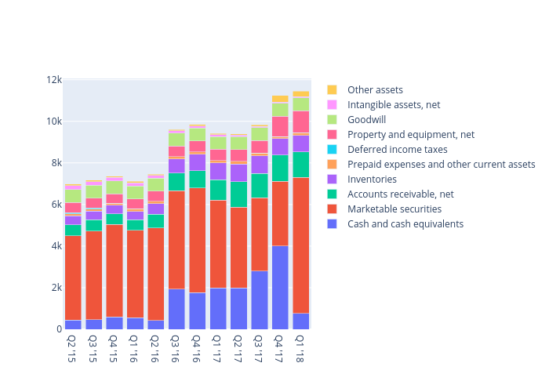Click the Marketable securities red legend swatch
This screenshot has width=549, height=392.
pos(333,209)
